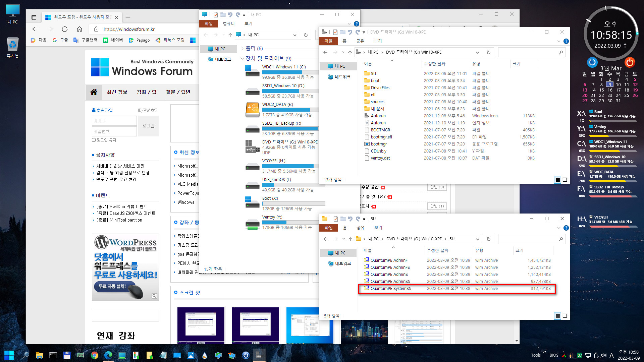Open 파일 tab in 5U window
The height and width of the screenshot is (362, 644).
tap(328, 228)
